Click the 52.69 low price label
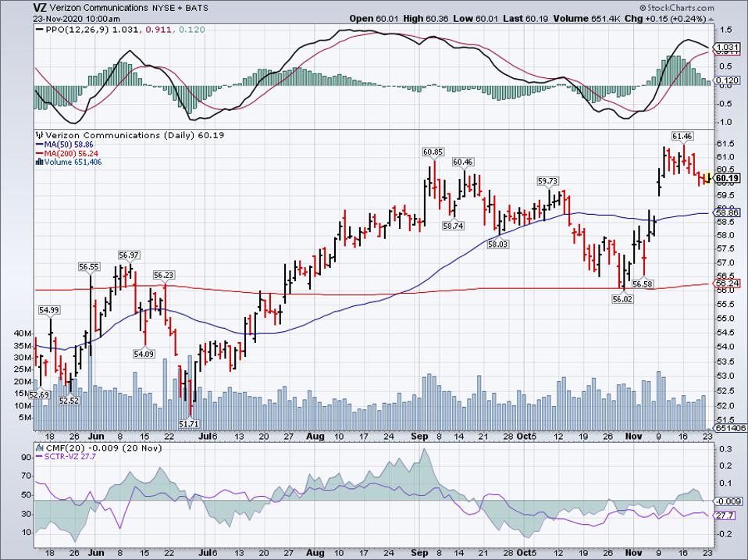This screenshot has width=748, height=560. pos(39,395)
